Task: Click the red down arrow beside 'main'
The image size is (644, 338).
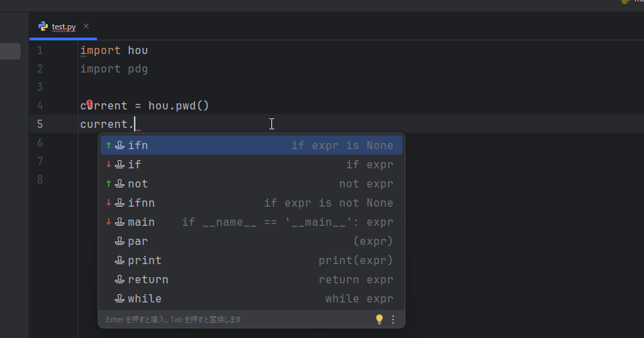Action: (x=109, y=222)
